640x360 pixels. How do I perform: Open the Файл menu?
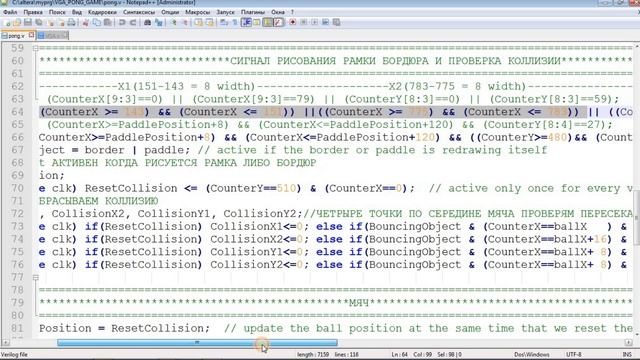pyautogui.click(x=10, y=12)
